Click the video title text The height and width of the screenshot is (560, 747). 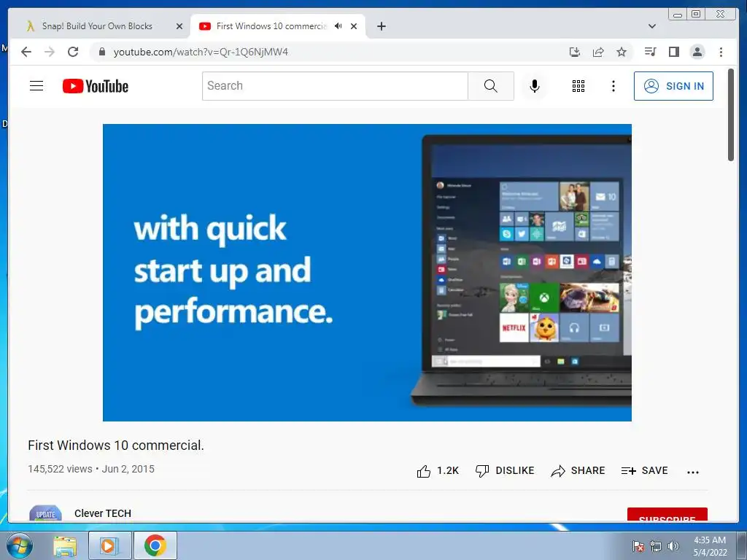click(x=116, y=446)
